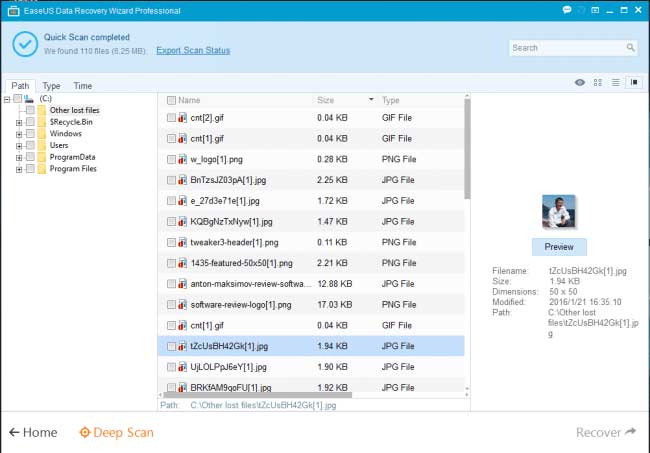The width and height of the screenshot is (650, 453).
Task: Click the C: drive icon in tree
Action: (29, 99)
